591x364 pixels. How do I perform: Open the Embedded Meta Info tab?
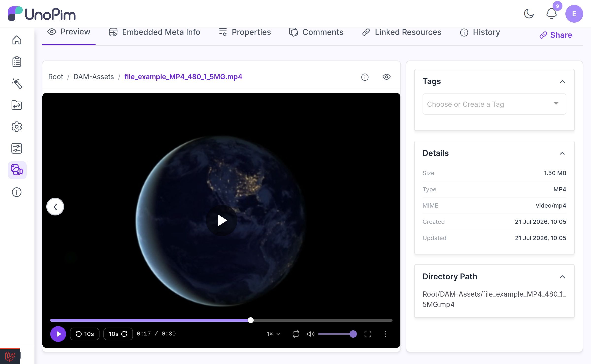coord(154,32)
